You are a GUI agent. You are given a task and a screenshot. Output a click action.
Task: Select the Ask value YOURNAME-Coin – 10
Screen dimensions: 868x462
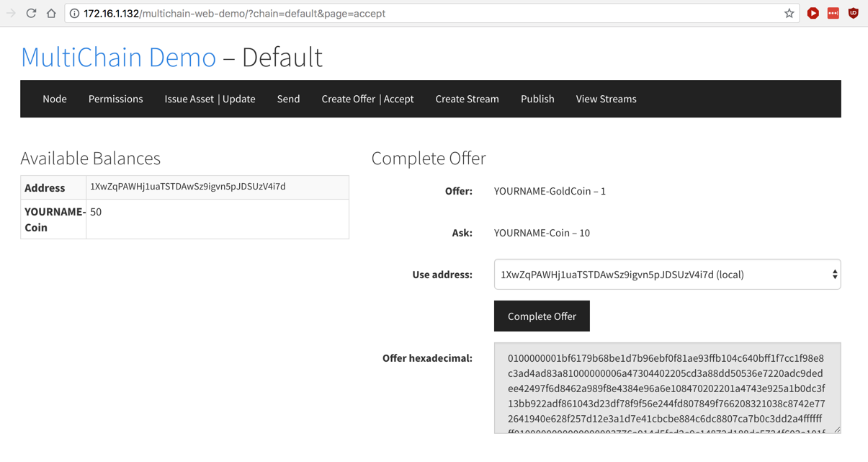click(x=542, y=233)
